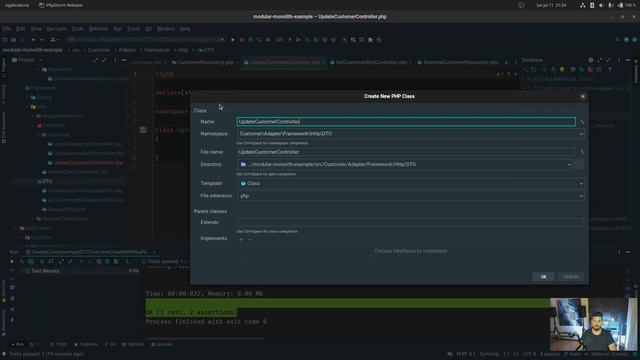
Task: Switch to the UpdateCustomerController.php editor tab
Action: click(x=284, y=62)
